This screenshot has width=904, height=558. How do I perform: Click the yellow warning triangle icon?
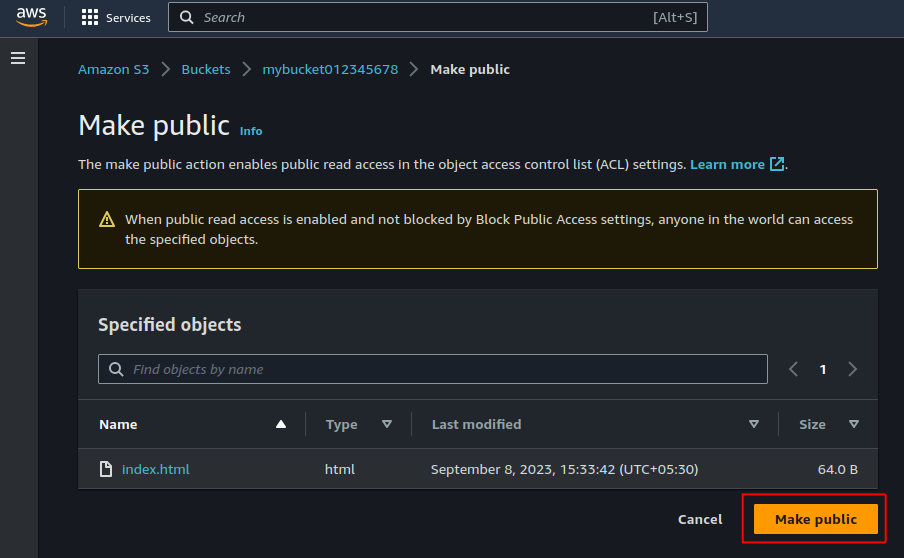tap(107, 220)
